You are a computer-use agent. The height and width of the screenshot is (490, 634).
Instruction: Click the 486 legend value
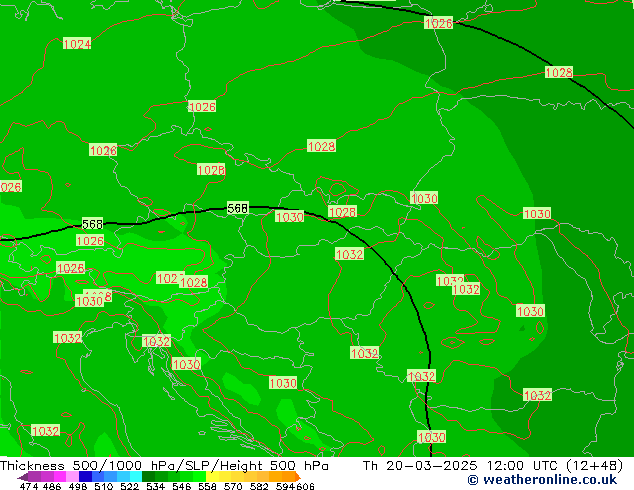52,486
